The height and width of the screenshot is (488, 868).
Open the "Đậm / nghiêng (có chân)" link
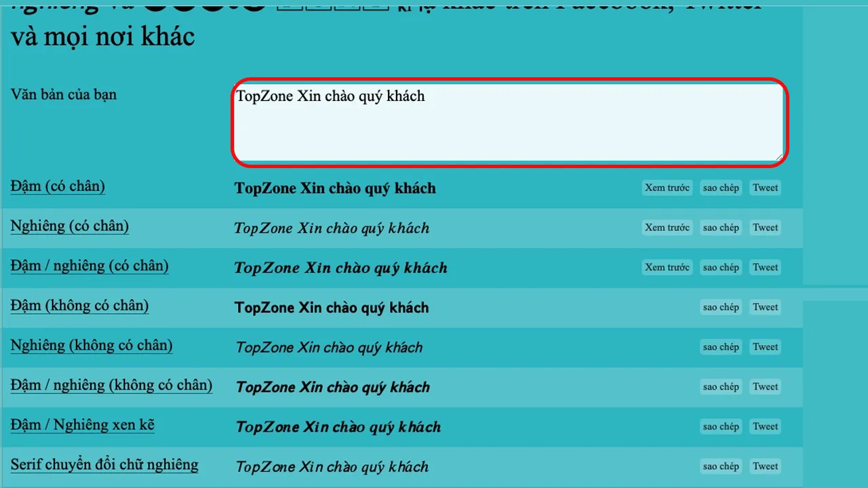coord(89,266)
